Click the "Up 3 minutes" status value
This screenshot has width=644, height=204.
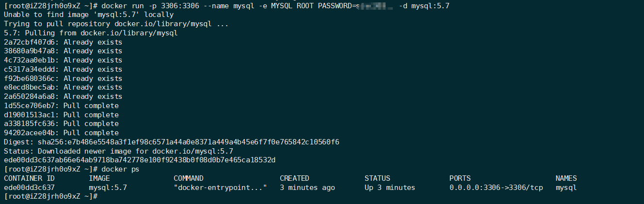pos(390,188)
